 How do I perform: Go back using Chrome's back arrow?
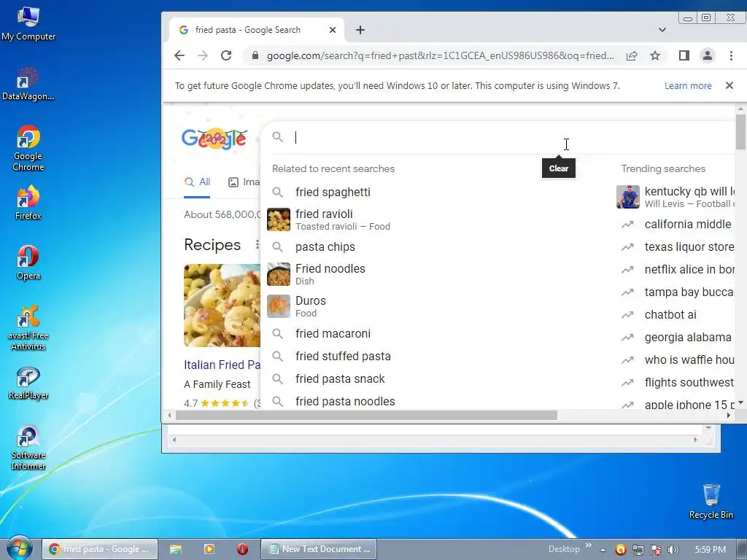pos(179,55)
